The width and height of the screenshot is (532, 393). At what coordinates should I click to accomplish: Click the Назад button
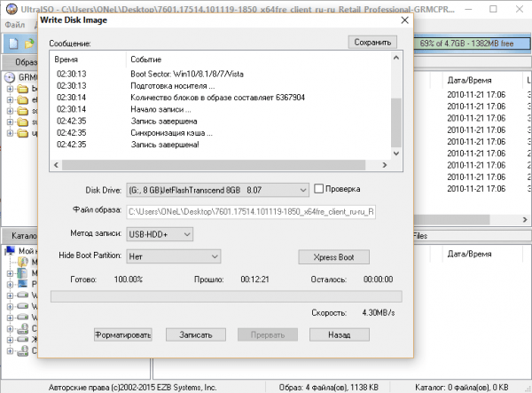coord(340,334)
